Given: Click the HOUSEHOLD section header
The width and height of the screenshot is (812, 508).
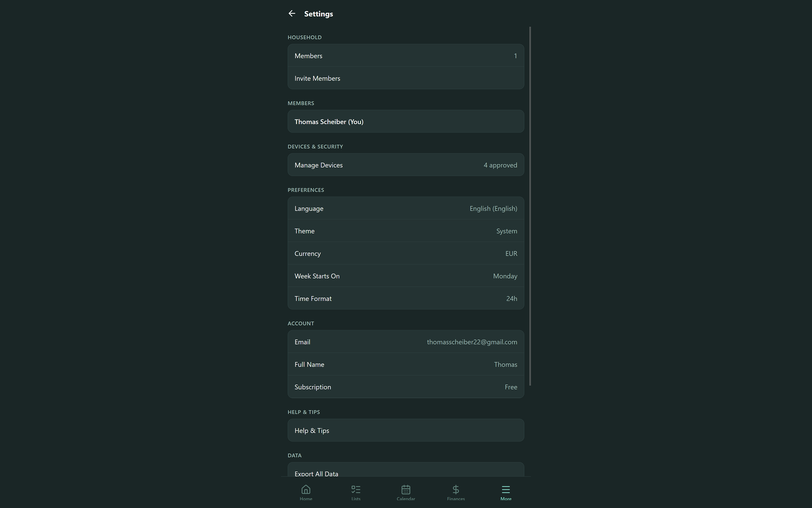Looking at the screenshot, I should 304,37.
